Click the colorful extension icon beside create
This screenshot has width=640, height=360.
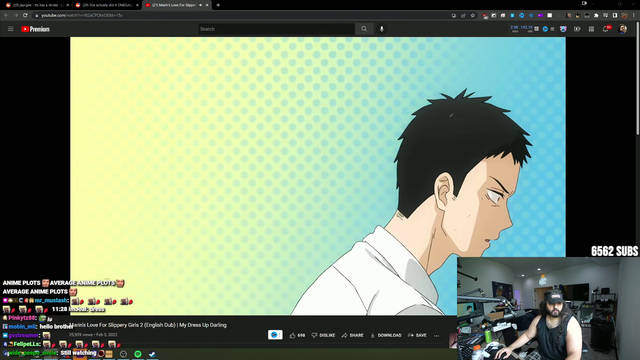563,29
